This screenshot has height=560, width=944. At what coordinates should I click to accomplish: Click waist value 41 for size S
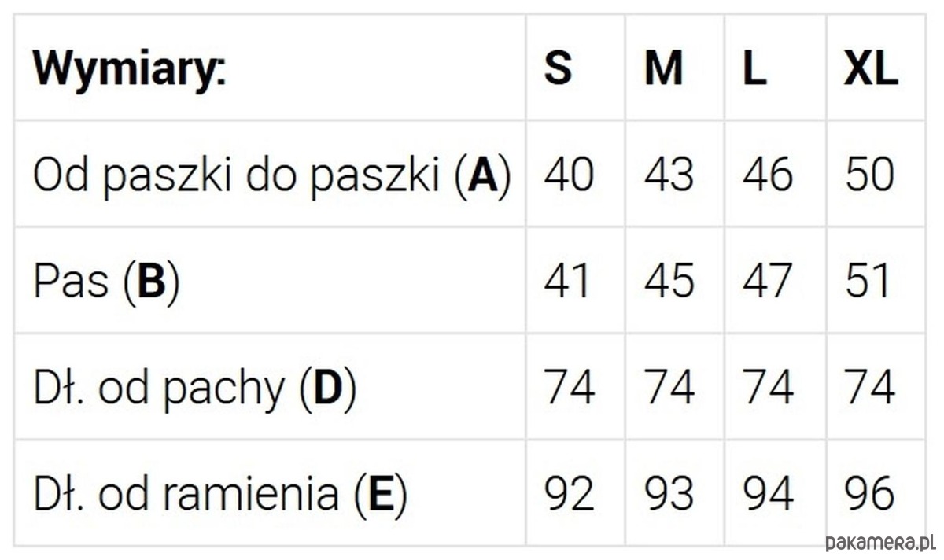coord(567,281)
